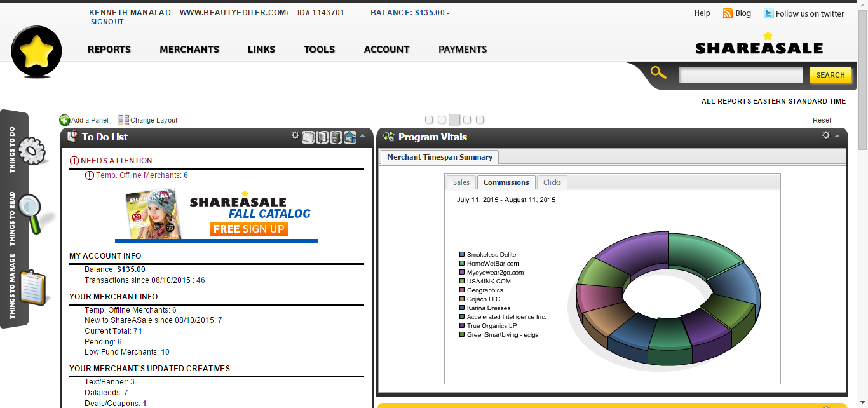
Task: Select the second layout option box
Action: [442, 119]
